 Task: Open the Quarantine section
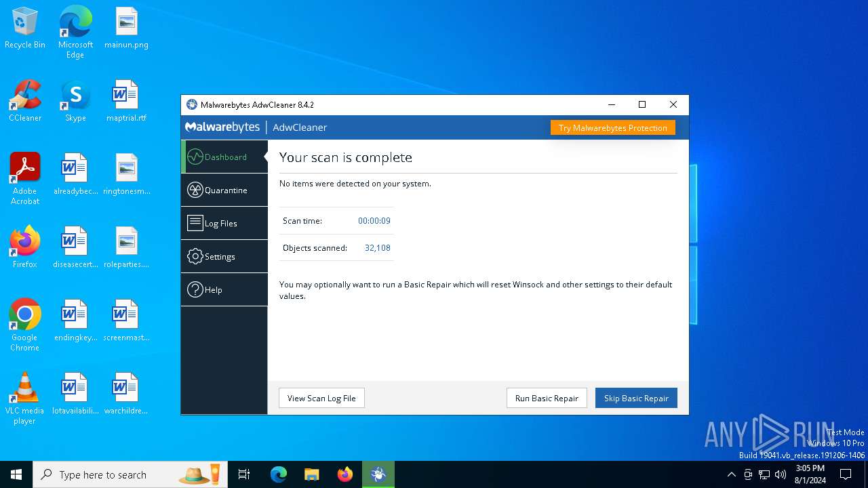224,190
